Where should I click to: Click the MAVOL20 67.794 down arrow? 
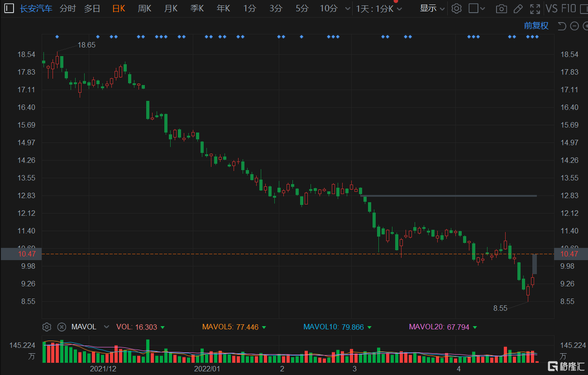(475, 327)
